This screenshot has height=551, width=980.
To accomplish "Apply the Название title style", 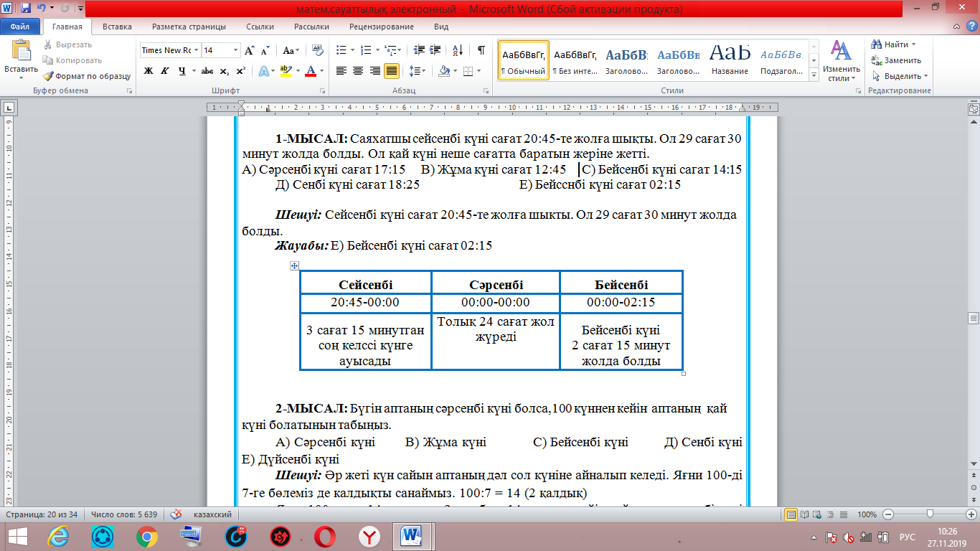I will 730,60.
